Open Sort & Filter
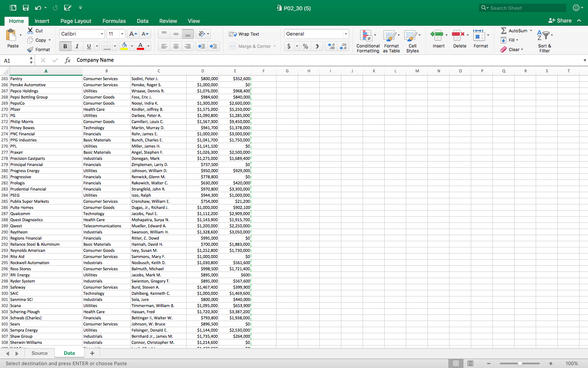 (544, 41)
